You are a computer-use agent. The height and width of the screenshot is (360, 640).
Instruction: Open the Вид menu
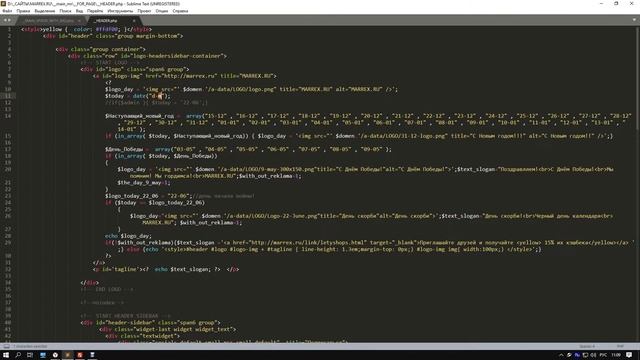pos(80,11)
